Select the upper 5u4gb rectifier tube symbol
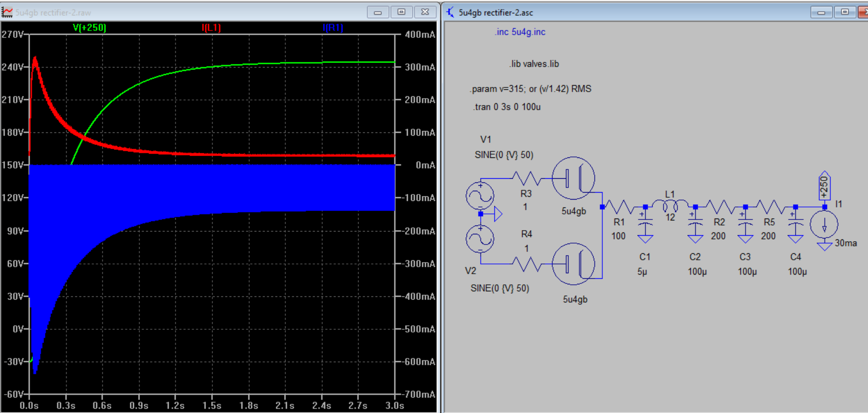 [573, 178]
